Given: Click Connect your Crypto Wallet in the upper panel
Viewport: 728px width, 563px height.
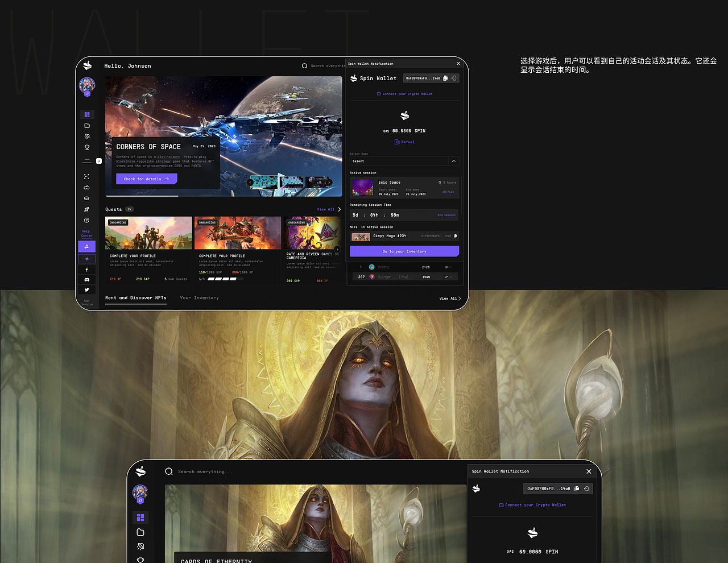Looking at the screenshot, I should (405, 94).
